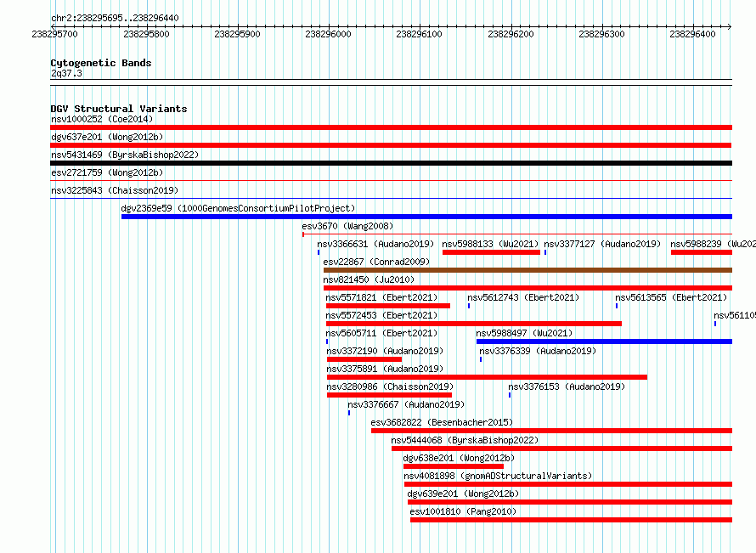Click the red bar of nsv3280986
Image resolution: width=756 pixels, height=553 pixels.
tap(390, 395)
